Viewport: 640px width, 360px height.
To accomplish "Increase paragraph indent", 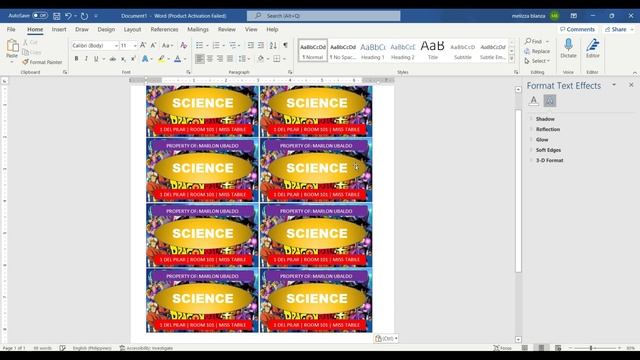I will point(261,45).
